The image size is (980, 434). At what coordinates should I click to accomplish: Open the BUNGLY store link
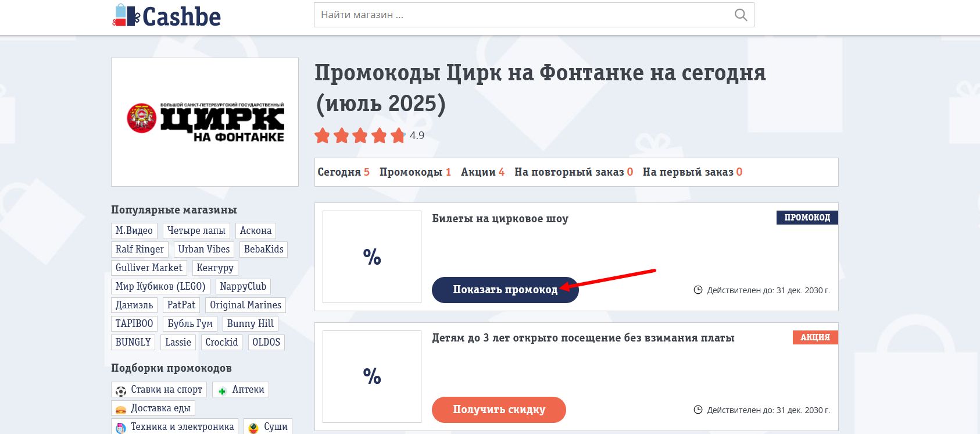(133, 343)
